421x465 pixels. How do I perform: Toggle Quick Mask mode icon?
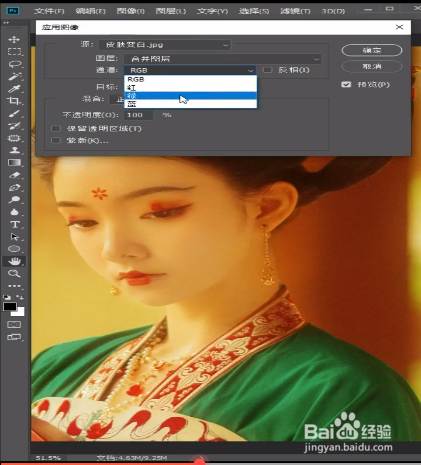tap(14, 325)
